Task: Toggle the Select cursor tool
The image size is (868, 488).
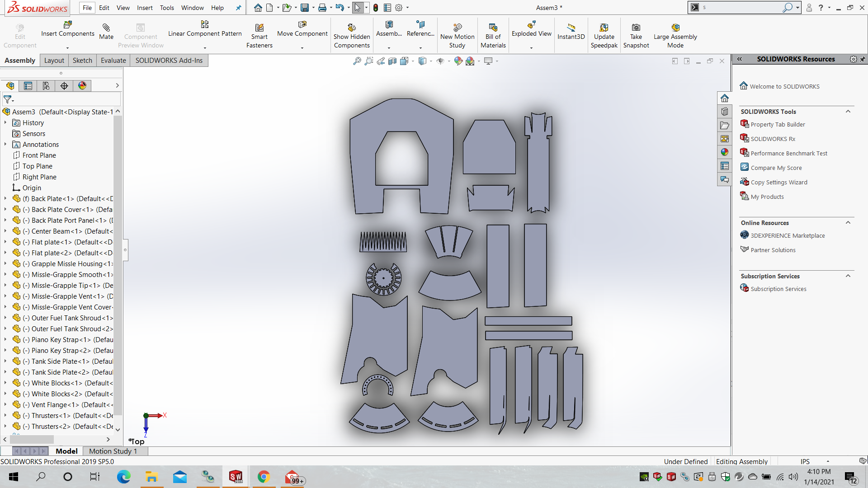Action: 358,8
